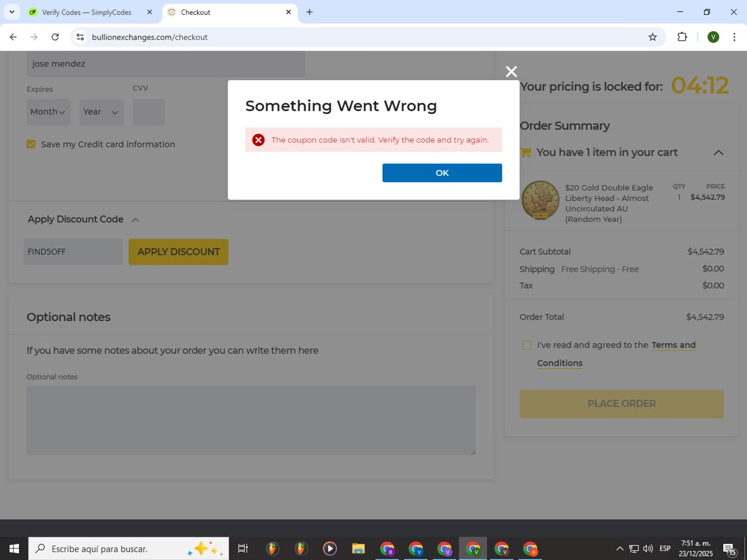Click the Tax amount $0.00

(713, 286)
